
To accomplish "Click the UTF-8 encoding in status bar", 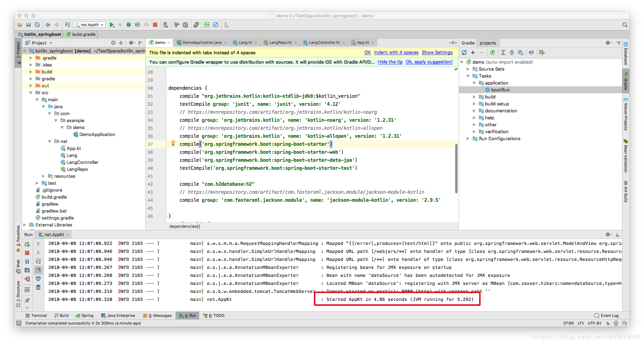I will point(594,323).
